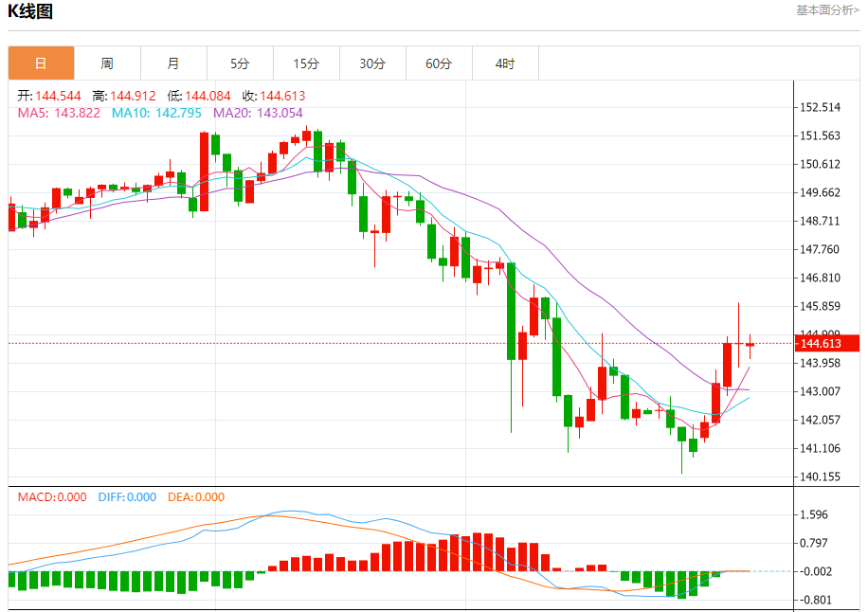Viewport: 868px width, 612px height.
Task: Click the -0.801 MACD axis label
Action: point(814,600)
